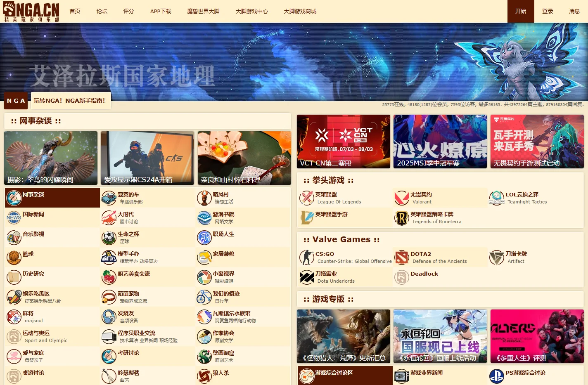Click the 发烧友 headphones icon
The height and width of the screenshot is (385, 588).
[109, 317]
